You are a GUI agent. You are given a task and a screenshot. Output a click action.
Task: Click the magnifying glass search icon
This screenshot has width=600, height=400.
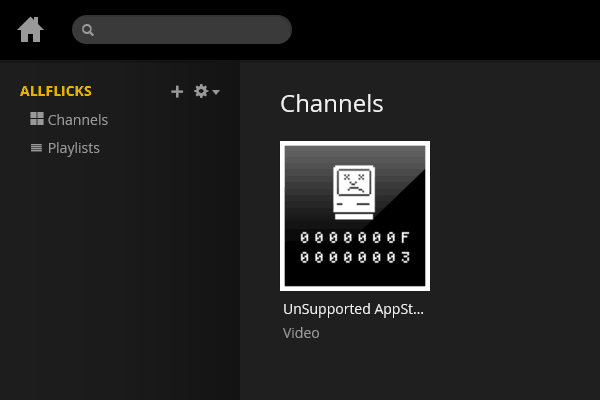pyautogui.click(x=88, y=30)
